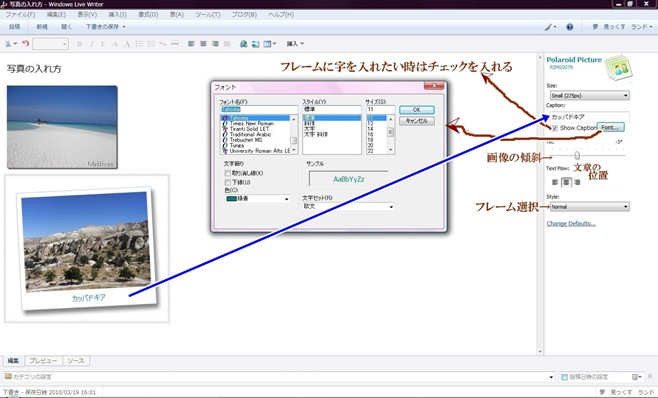Open the ツール(T) menu

[207, 15]
